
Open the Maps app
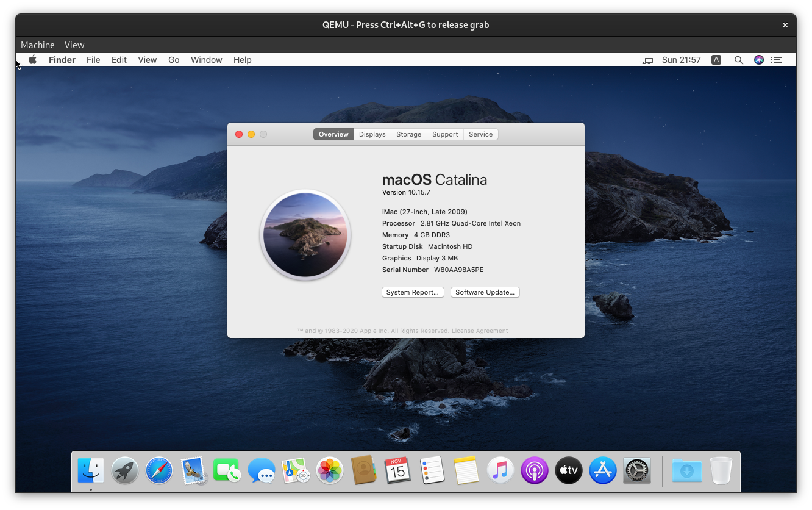(295, 470)
